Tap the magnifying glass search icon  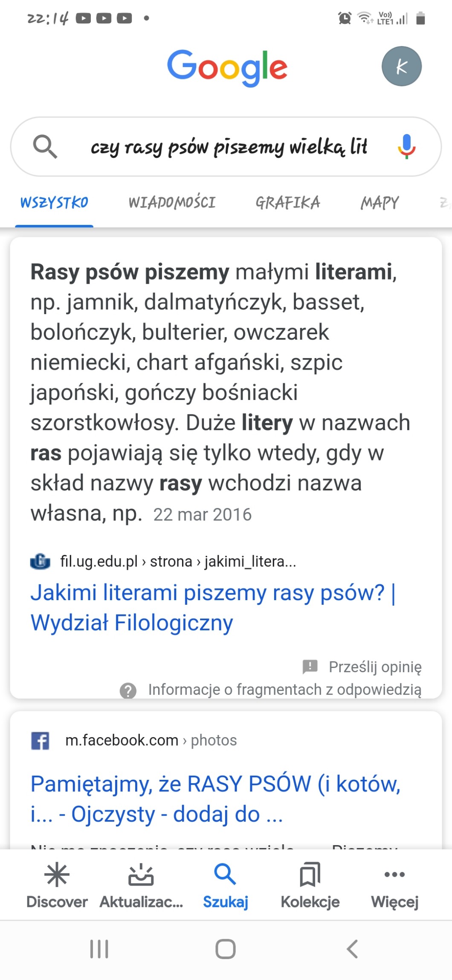pyautogui.click(x=45, y=146)
